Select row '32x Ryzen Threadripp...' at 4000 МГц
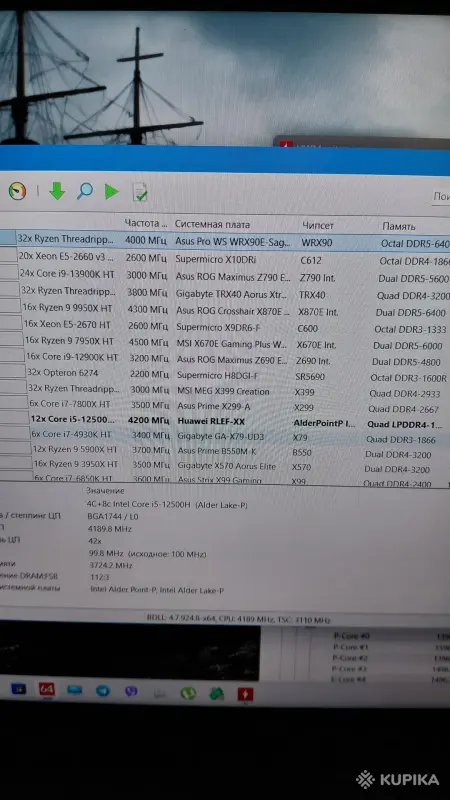Image resolution: width=450 pixels, height=800 pixels. pos(225,241)
